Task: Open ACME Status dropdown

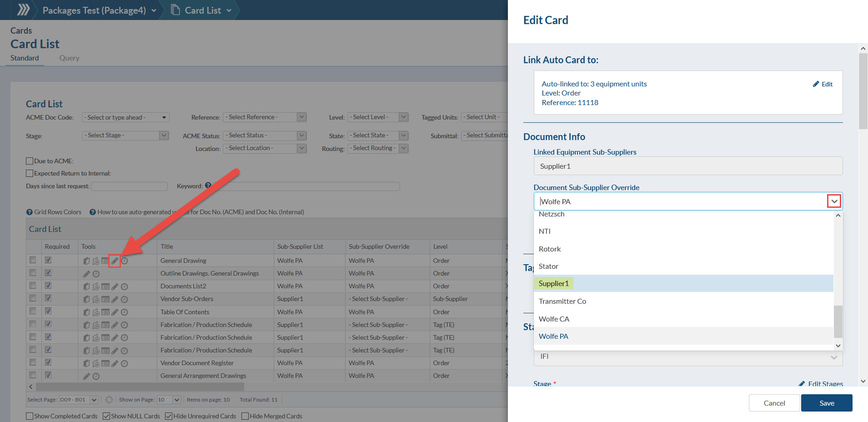Action: [x=265, y=136]
